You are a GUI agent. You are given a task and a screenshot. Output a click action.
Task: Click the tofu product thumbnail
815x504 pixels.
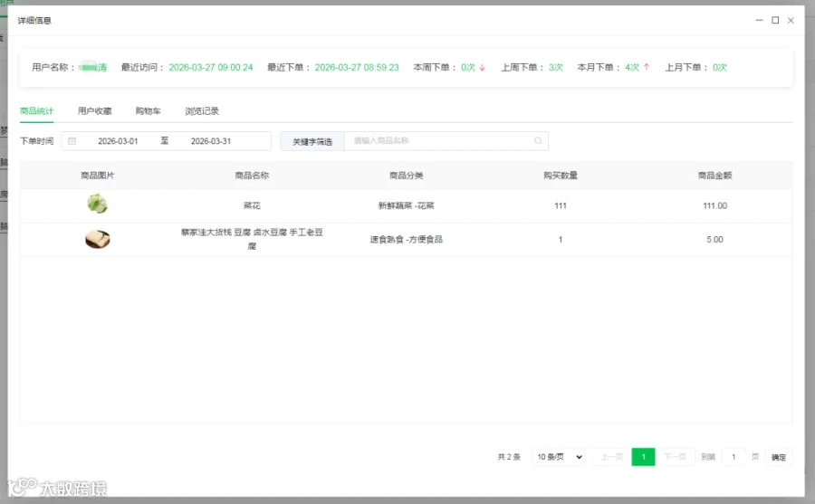coord(97,239)
